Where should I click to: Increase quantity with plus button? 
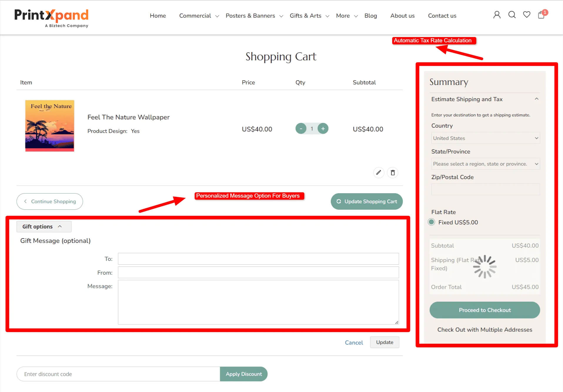pyautogui.click(x=323, y=129)
